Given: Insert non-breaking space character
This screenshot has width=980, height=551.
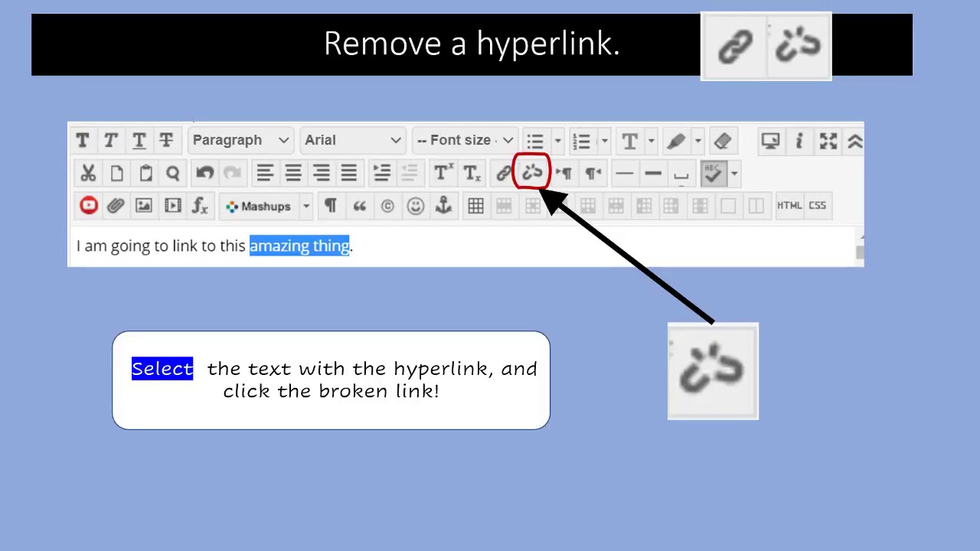Looking at the screenshot, I should (x=681, y=174).
